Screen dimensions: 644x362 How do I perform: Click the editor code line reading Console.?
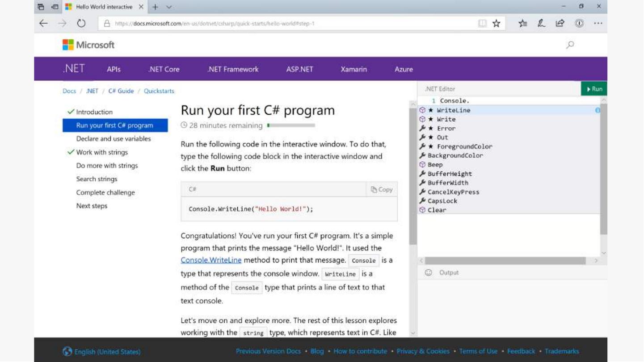455,101
